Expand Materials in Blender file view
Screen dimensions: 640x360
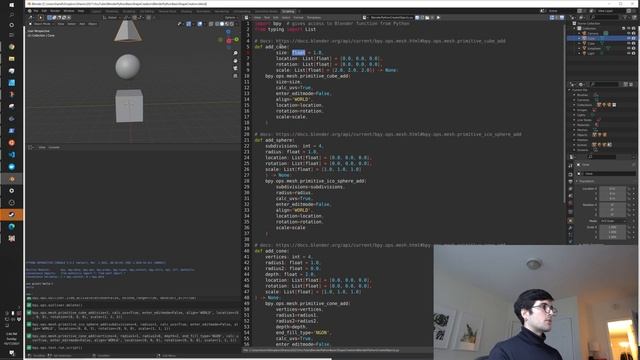tap(574, 125)
